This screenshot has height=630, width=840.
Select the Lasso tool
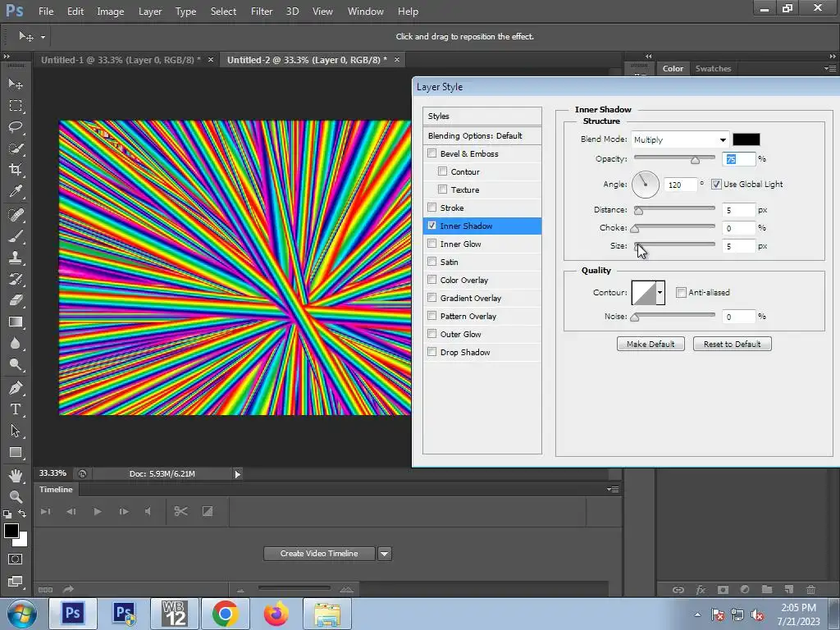pos(16,127)
